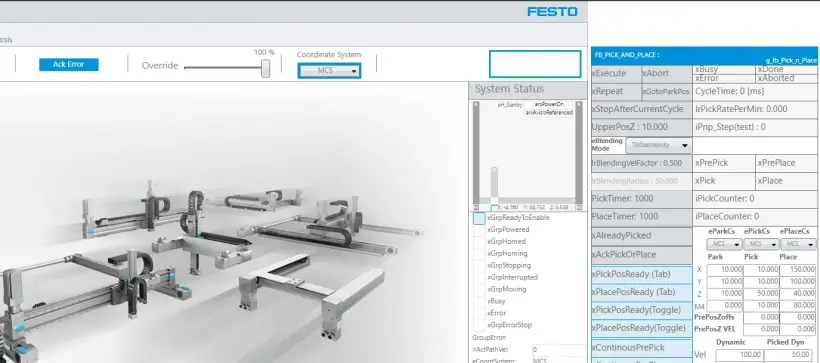The height and width of the screenshot is (363, 820).
Task: Open the ePickCs coordinate dropdown
Action: [761, 244]
